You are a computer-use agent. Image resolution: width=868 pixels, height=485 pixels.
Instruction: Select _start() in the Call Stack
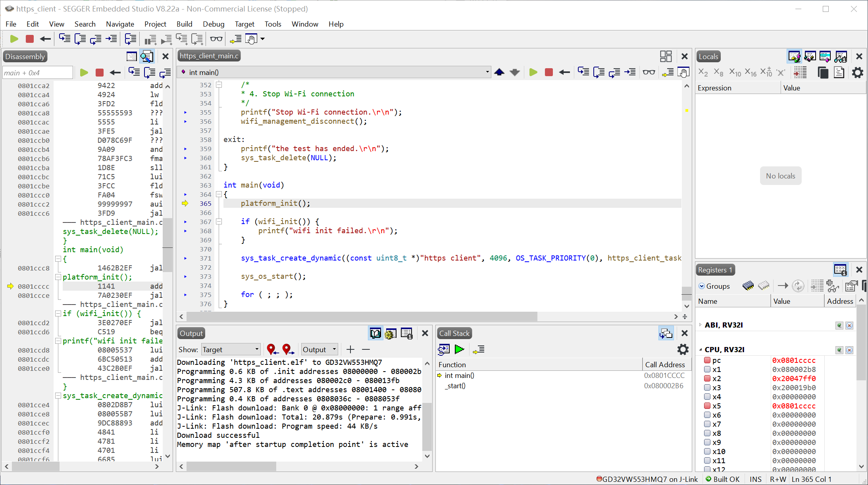coord(455,386)
